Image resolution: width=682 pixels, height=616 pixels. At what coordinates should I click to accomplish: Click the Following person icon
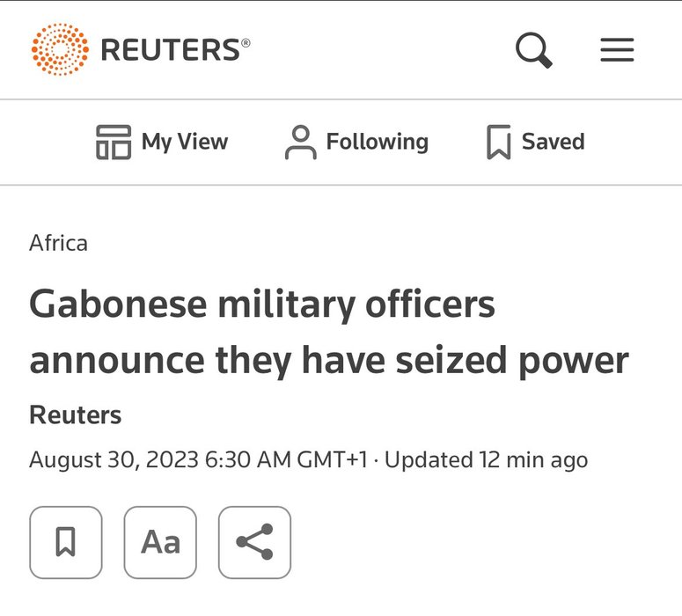300,143
